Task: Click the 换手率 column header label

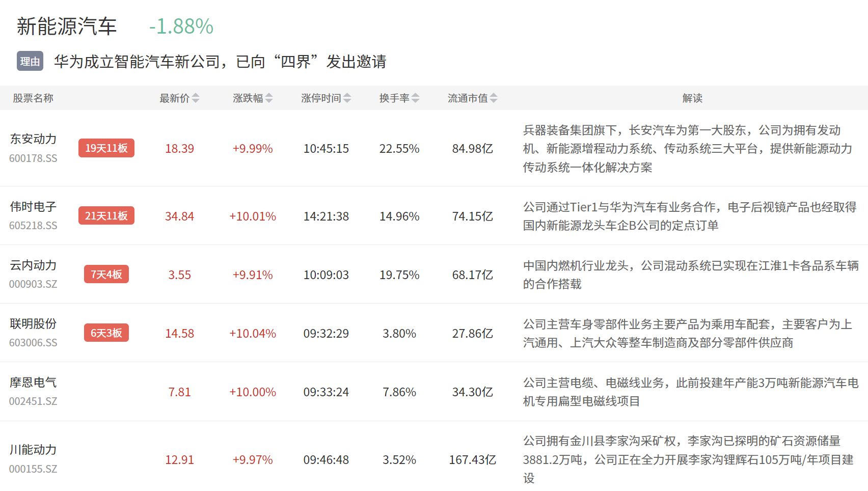Action: (x=394, y=98)
